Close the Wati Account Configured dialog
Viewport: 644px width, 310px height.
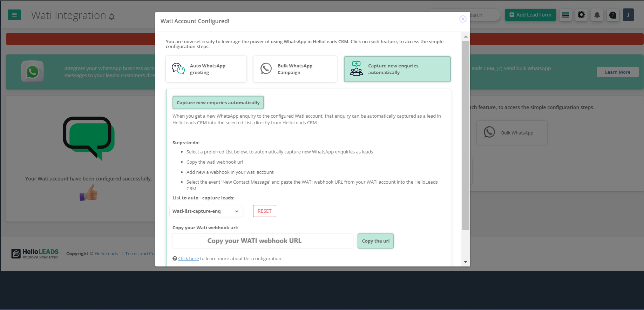pos(463,19)
